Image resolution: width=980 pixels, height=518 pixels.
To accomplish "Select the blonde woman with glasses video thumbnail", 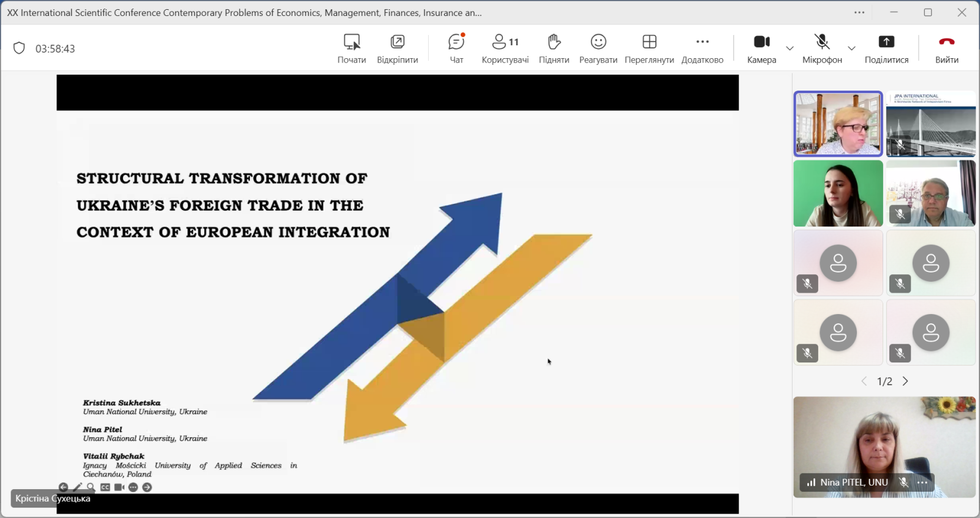I will point(838,124).
